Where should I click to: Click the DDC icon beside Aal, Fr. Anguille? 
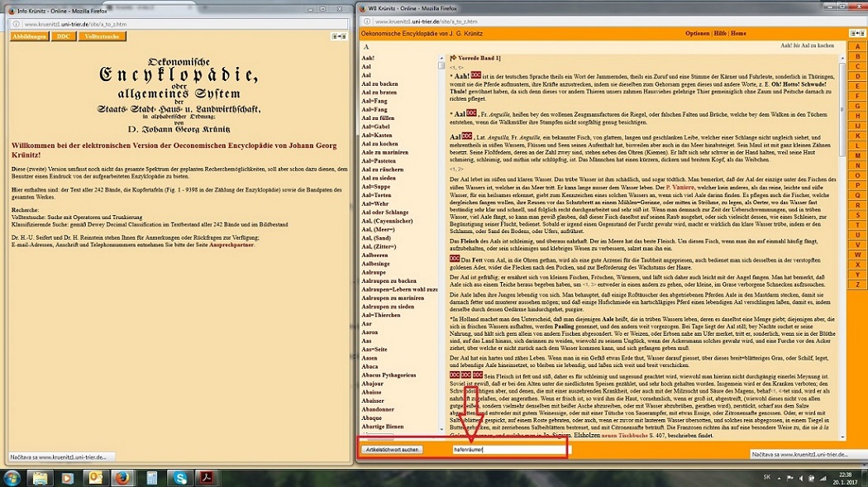tap(472, 113)
